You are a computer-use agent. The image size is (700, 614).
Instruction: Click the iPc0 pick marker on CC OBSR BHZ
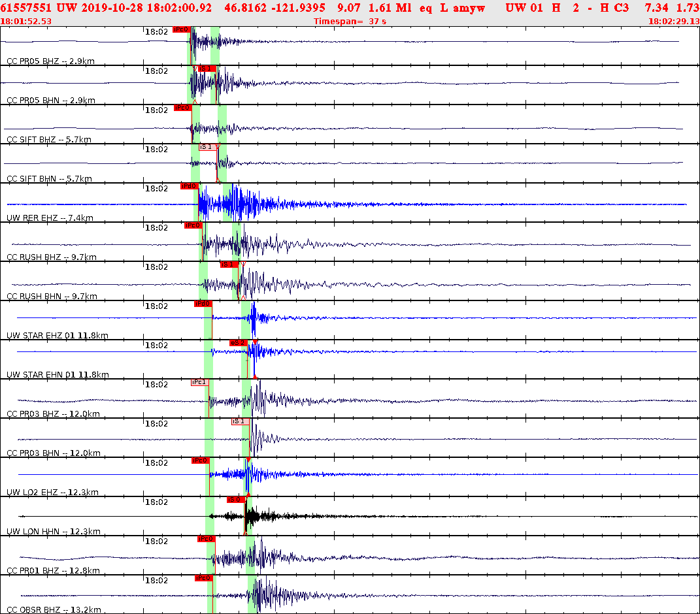pos(204,577)
